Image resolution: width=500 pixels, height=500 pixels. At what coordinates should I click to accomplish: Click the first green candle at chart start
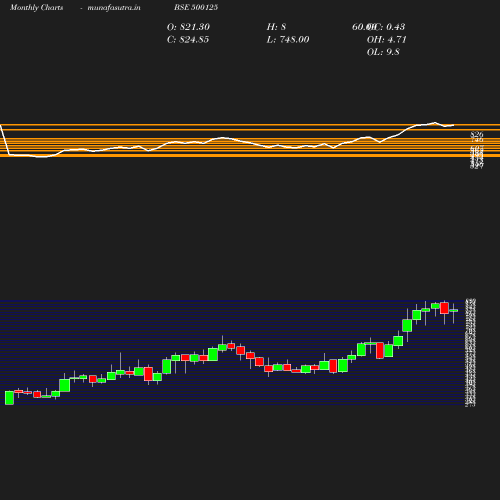pos(10,398)
